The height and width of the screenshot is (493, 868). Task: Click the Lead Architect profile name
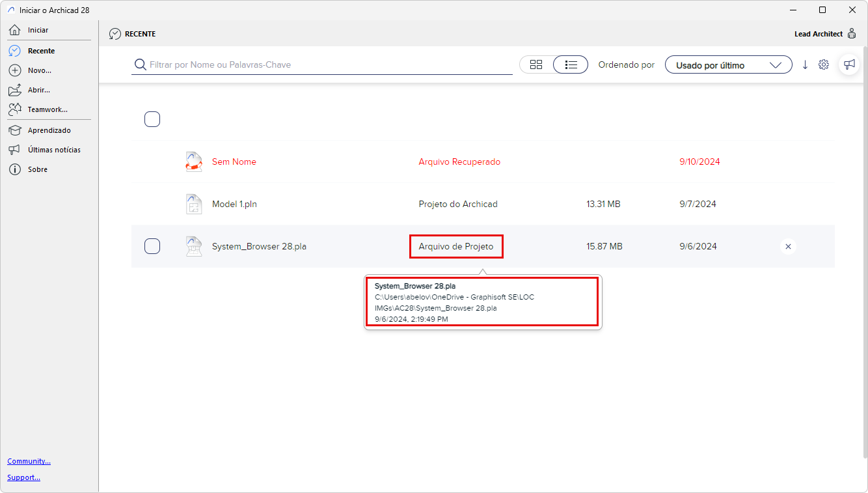[x=819, y=34]
